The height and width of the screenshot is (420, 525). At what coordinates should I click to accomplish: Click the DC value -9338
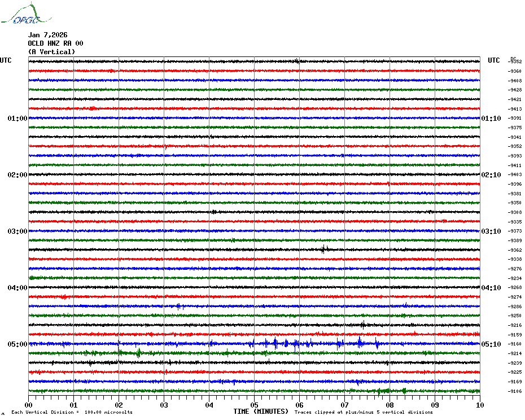515,260
